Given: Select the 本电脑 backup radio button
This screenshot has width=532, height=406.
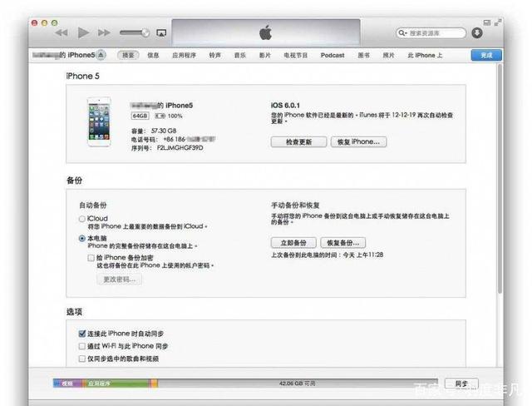Looking at the screenshot, I should click(x=81, y=237).
